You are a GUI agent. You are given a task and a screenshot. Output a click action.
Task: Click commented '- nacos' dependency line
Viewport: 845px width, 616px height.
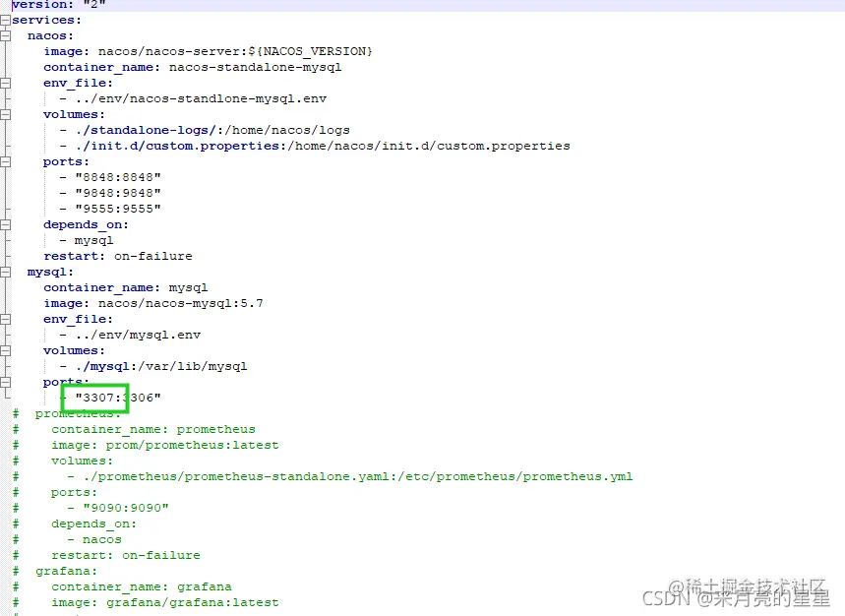point(94,539)
